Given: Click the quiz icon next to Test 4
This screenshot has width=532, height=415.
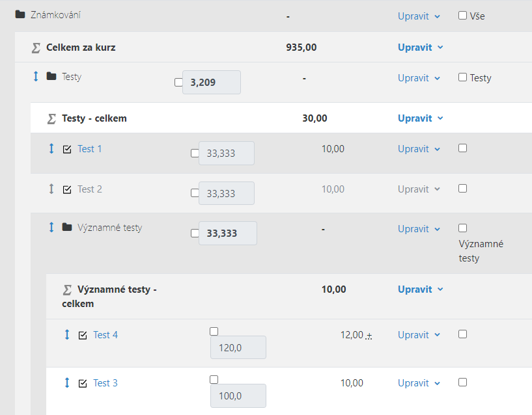Looking at the screenshot, I should (x=83, y=336).
